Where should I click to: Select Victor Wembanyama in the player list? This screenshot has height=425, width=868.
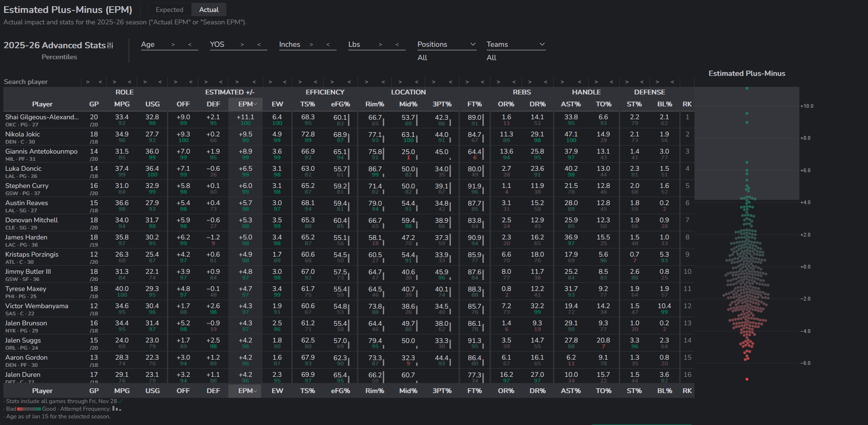tap(37, 306)
